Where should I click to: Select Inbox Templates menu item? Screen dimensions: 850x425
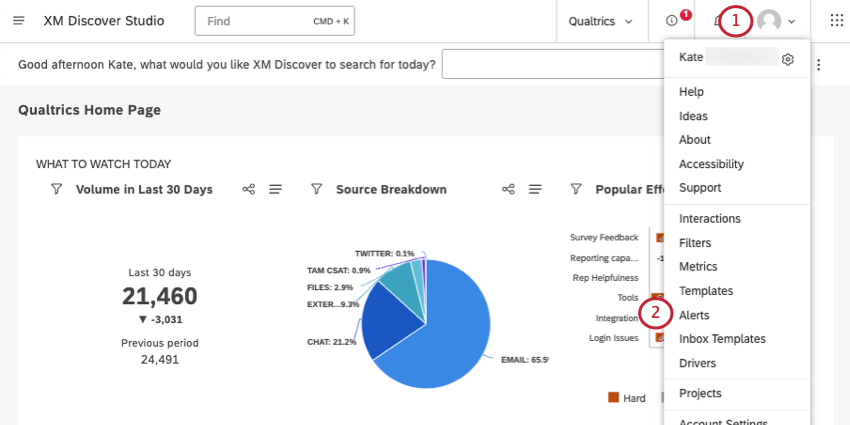click(x=722, y=339)
